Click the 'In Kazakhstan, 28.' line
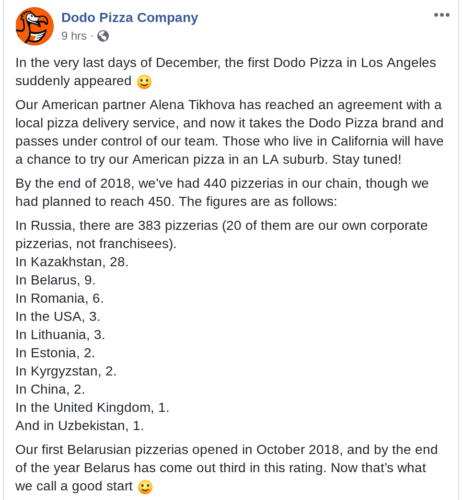 [72, 262]
